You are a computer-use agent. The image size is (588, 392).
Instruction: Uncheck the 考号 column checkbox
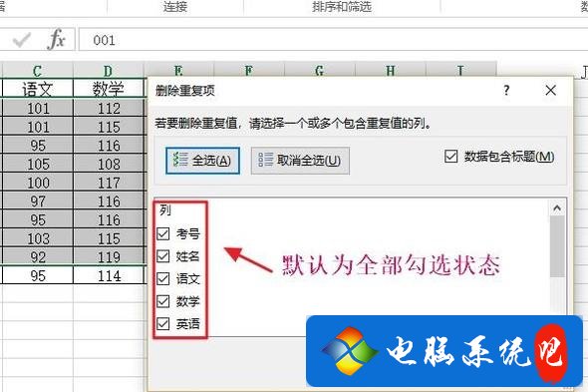[x=163, y=234]
